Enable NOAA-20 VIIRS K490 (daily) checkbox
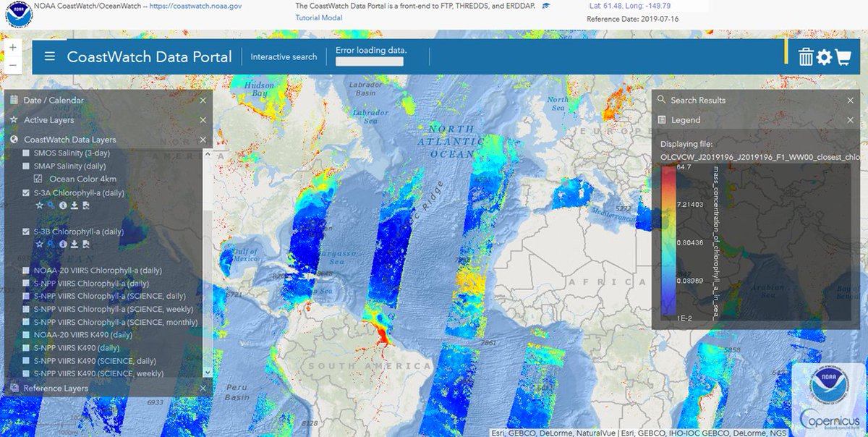 click(27, 335)
